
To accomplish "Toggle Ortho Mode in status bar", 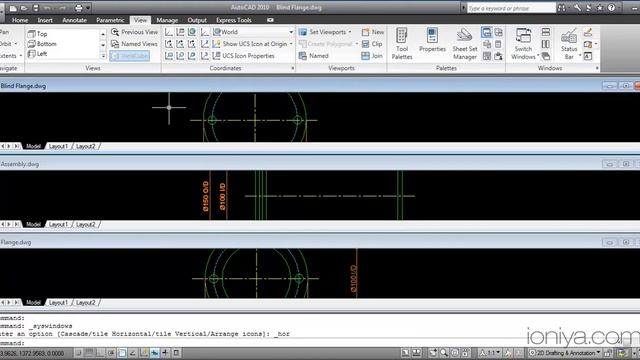I will (100, 353).
